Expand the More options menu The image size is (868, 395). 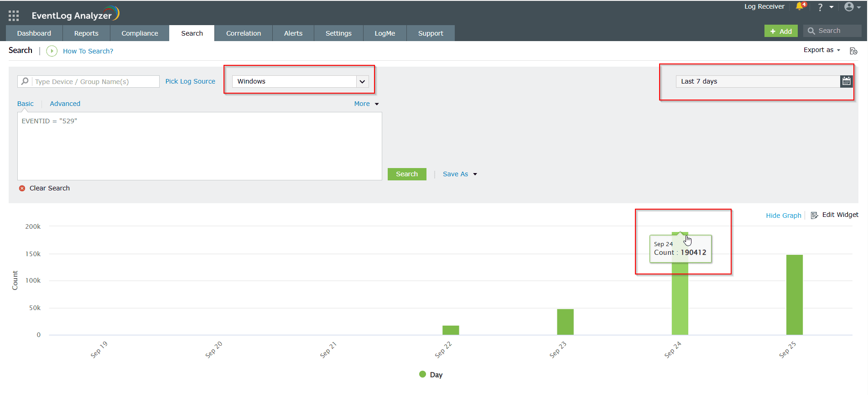[x=366, y=104]
